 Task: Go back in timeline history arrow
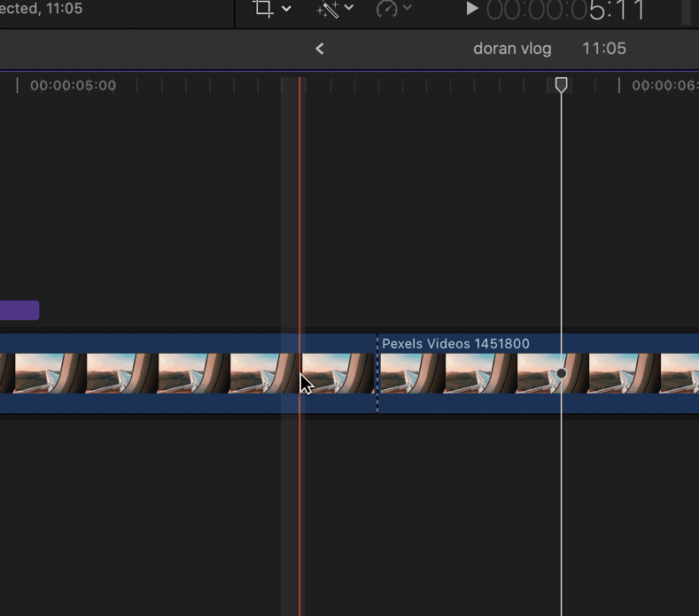coord(320,49)
